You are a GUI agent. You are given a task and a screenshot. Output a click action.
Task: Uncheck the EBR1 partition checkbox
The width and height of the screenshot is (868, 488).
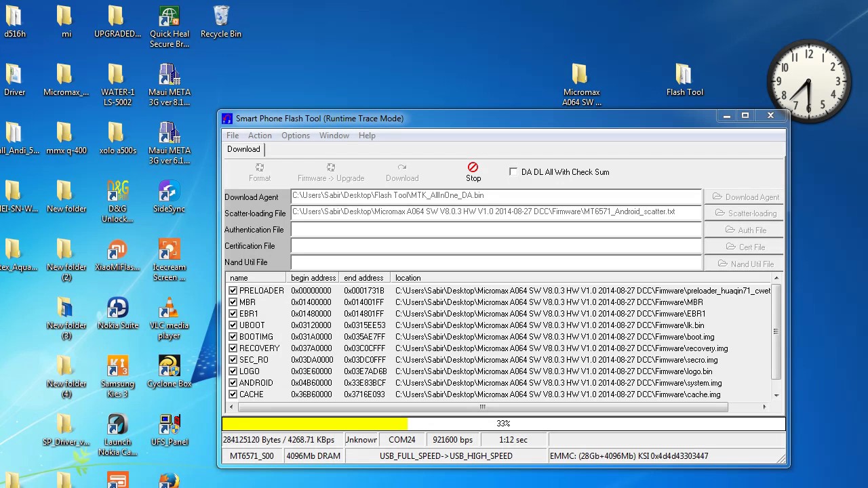(233, 314)
